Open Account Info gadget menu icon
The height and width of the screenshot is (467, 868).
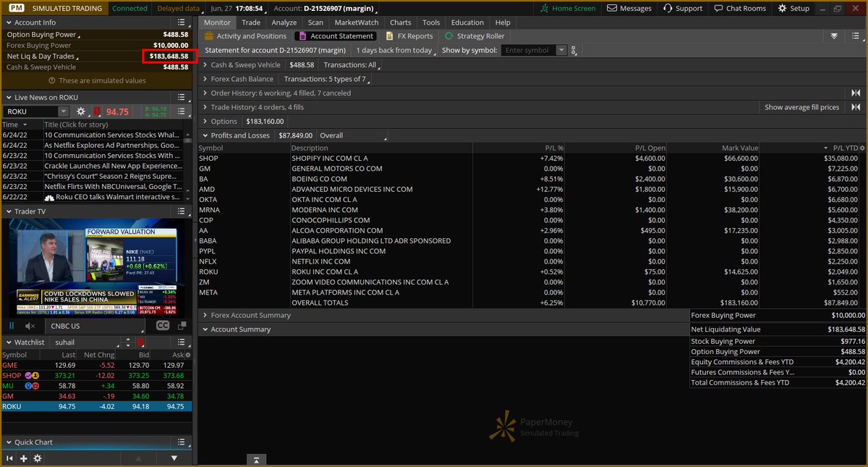(183, 22)
